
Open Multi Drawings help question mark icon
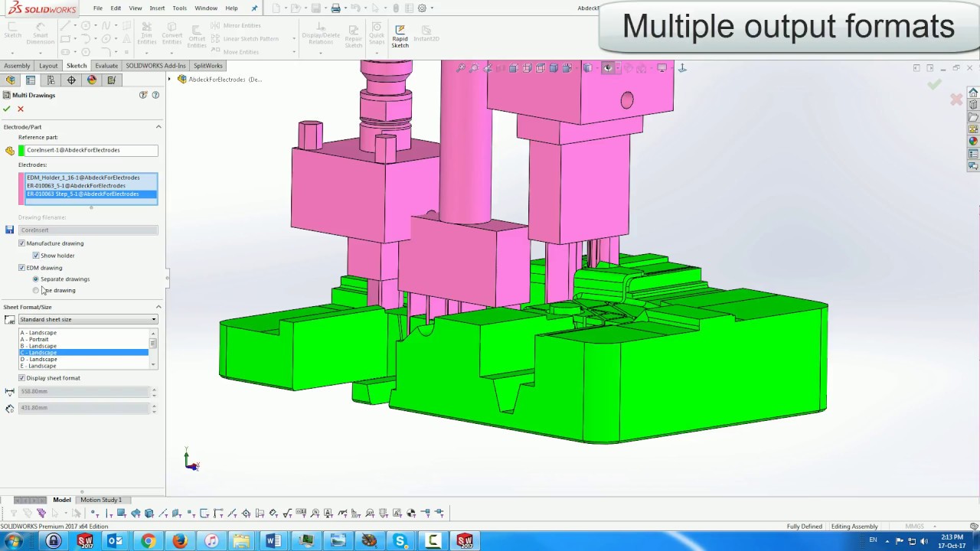[155, 95]
